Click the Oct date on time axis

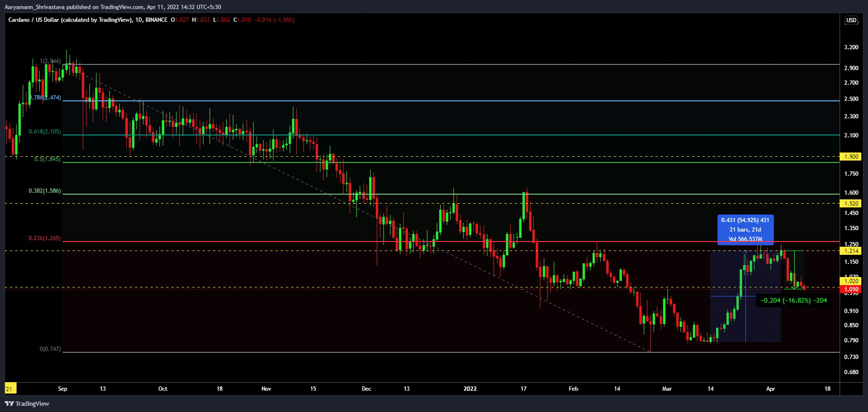tap(163, 389)
